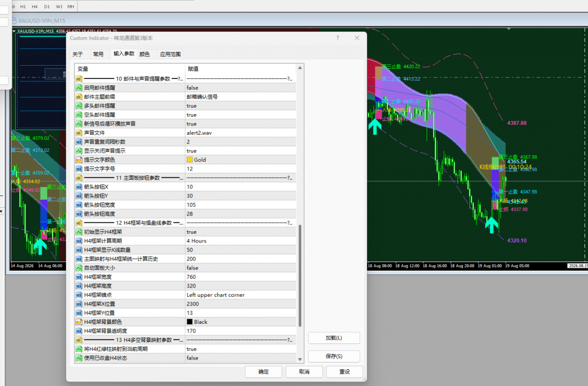Click the integer icon beside H4框架显示K线数量

coord(79,250)
